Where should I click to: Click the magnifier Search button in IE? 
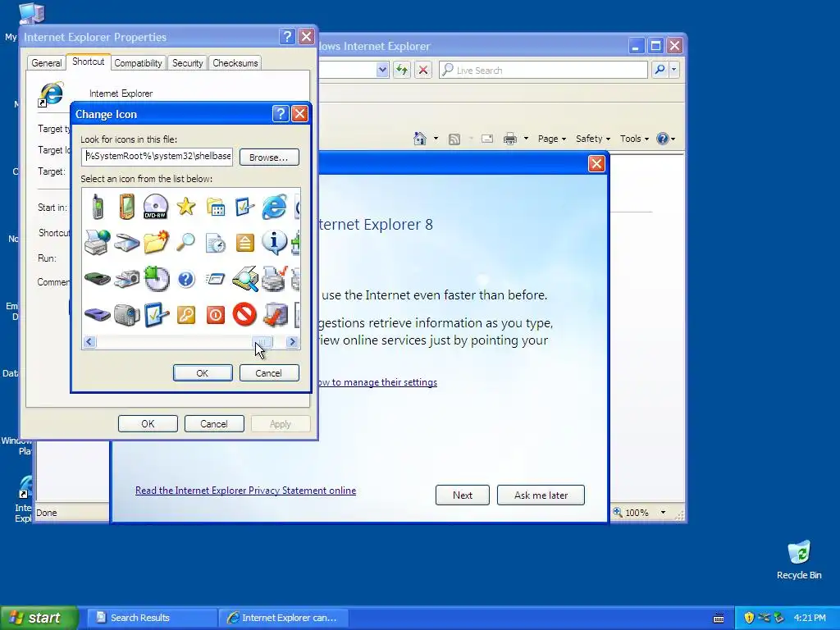(660, 70)
